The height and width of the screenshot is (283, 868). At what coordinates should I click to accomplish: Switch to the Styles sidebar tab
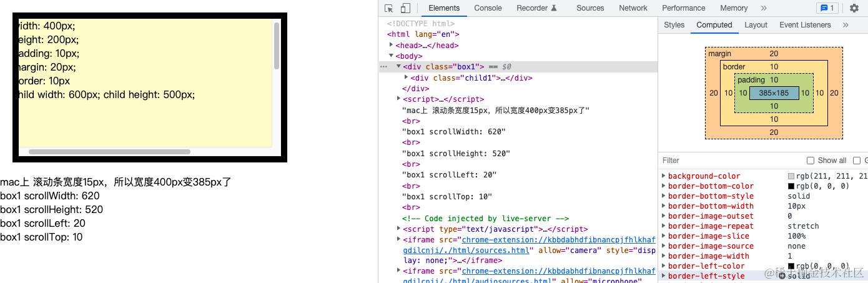click(674, 25)
